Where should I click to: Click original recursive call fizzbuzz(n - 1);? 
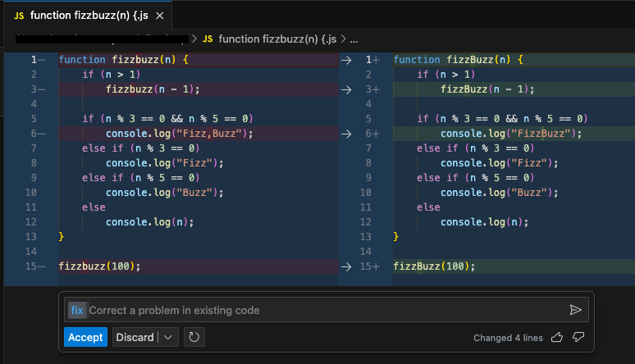[153, 89]
